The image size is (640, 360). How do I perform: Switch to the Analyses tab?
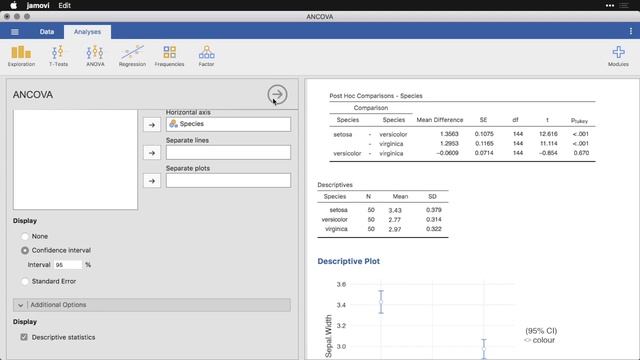(x=87, y=32)
